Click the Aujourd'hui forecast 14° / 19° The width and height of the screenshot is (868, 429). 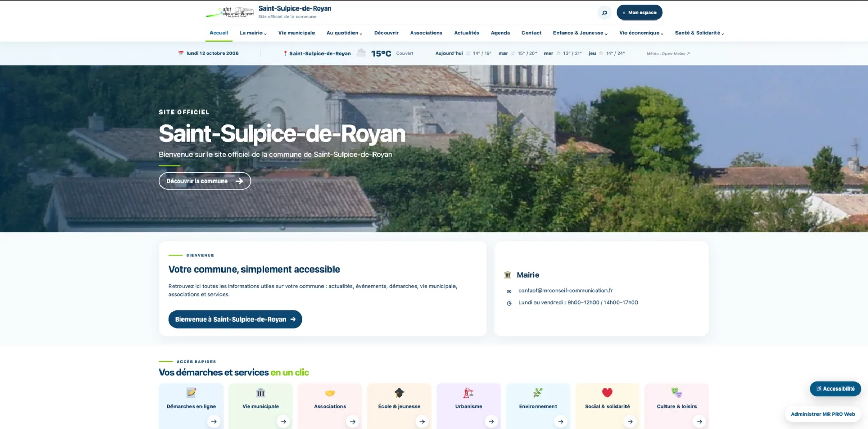tap(463, 53)
